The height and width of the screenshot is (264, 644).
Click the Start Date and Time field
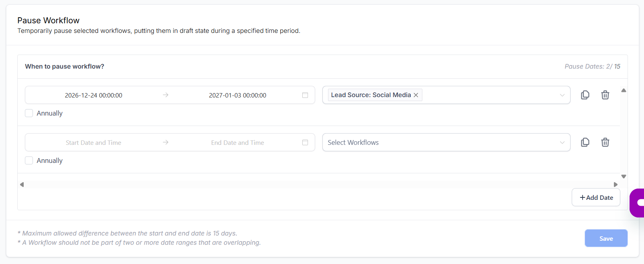pyautogui.click(x=93, y=142)
